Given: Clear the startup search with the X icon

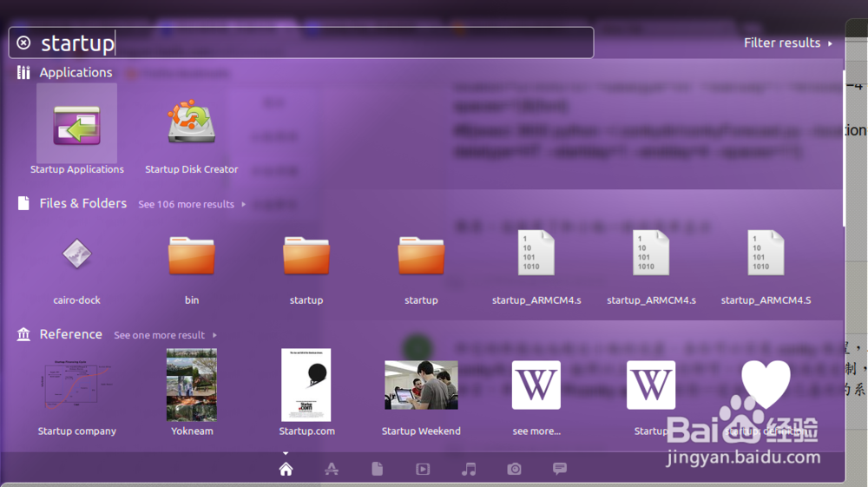Looking at the screenshot, I should [23, 43].
